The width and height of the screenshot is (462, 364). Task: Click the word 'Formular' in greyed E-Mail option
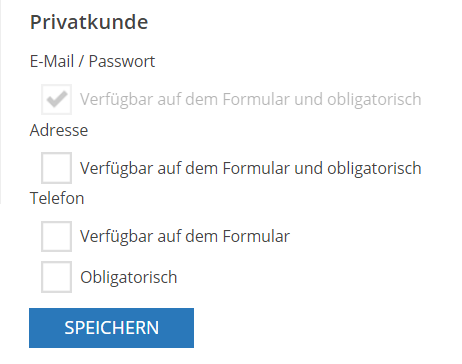coord(256,99)
